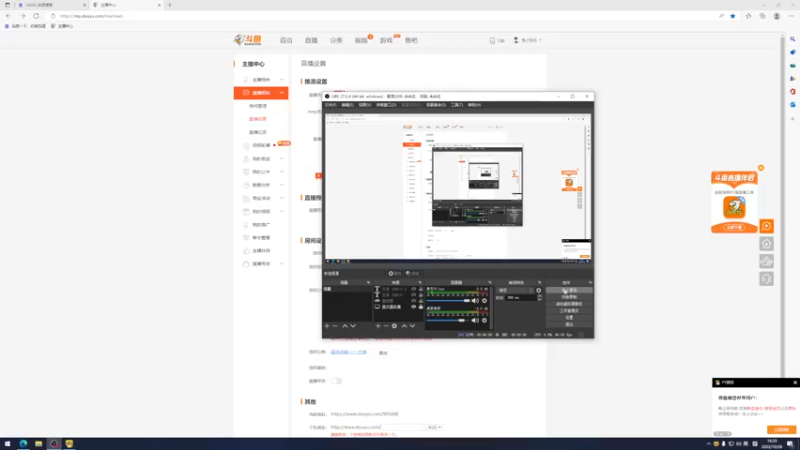
Task: Toggle visibility of the second text source
Action: [414, 295]
